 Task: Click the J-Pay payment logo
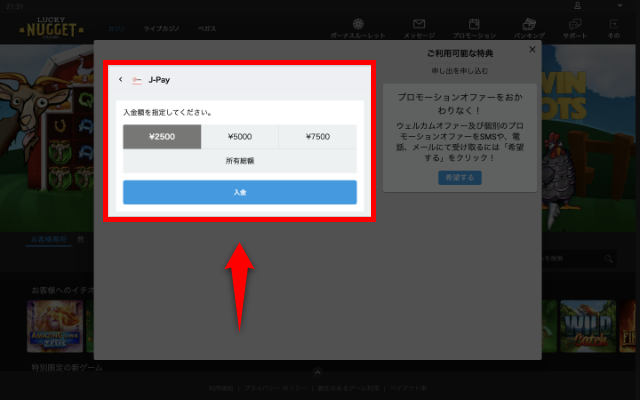[137, 79]
